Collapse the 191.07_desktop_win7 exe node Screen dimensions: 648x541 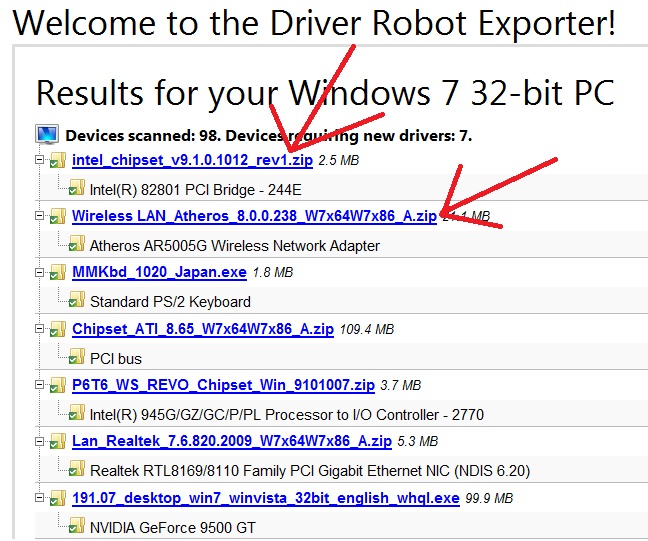(x=39, y=497)
